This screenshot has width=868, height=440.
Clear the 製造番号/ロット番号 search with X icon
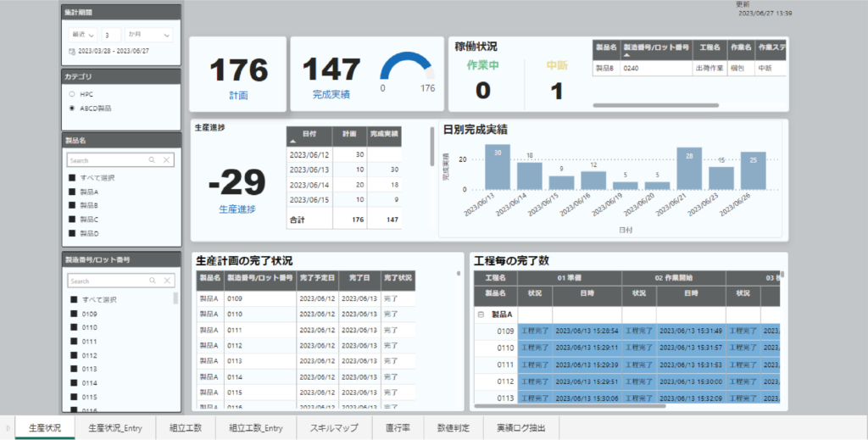pyautogui.click(x=166, y=281)
